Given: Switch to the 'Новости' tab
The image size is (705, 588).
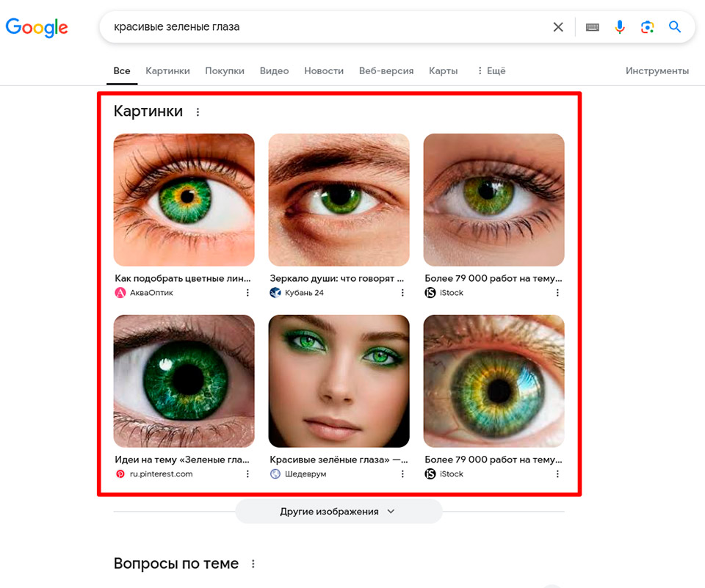Looking at the screenshot, I should coord(324,70).
